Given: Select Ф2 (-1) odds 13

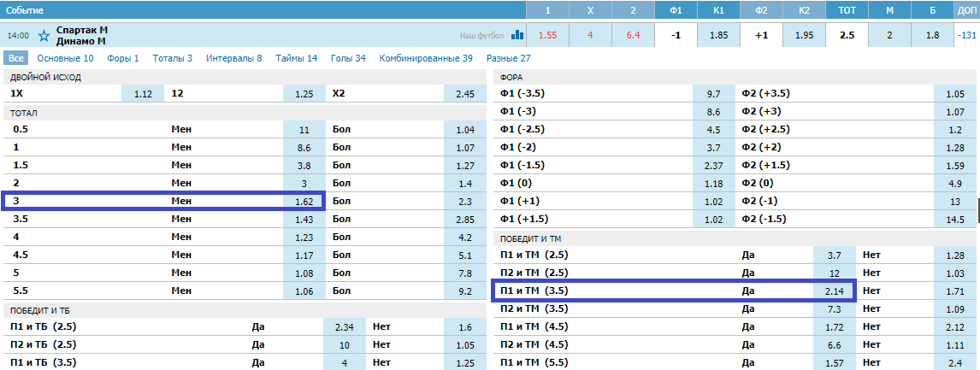Looking at the screenshot, I should click(x=955, y=202).
